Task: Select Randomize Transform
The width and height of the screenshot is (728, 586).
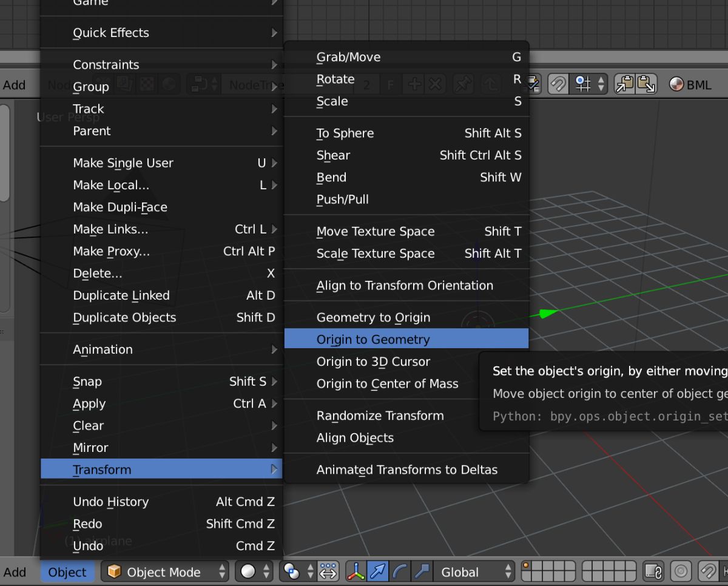Action: (406, 416)
